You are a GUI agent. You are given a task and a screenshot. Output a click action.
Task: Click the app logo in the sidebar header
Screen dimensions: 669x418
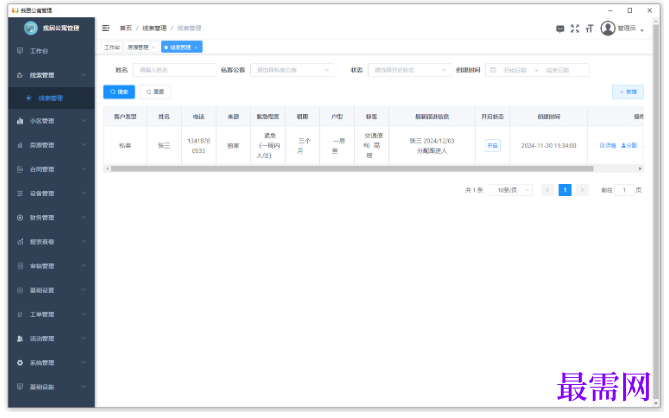point(31,28)
